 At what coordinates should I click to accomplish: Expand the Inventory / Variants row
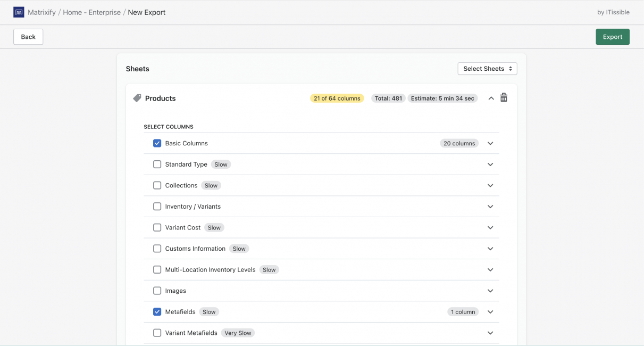pos(490,207)
